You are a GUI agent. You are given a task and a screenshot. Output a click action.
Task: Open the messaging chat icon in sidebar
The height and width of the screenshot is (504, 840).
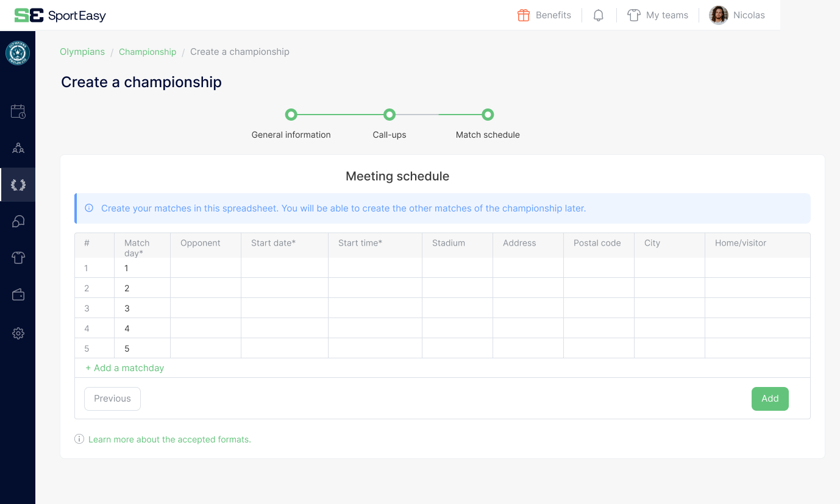(x=18, y=221)
